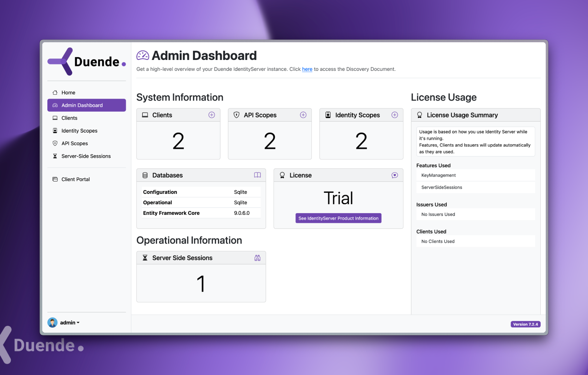
Task: Click the Operational Information heading
Action: [189, 240]
